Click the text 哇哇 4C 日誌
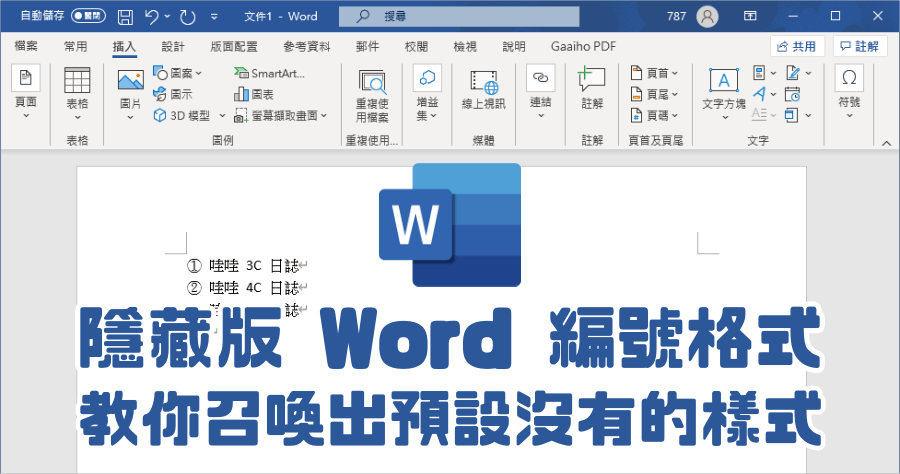The height and width of the screenshot is (474, 900). tap(254, 287)
